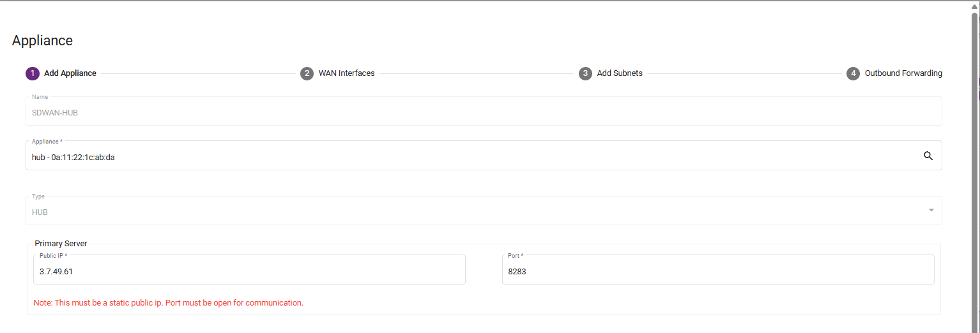Click the scrollbar up arrow
Viewport: 980px width, 333px height.
point(975,6)
